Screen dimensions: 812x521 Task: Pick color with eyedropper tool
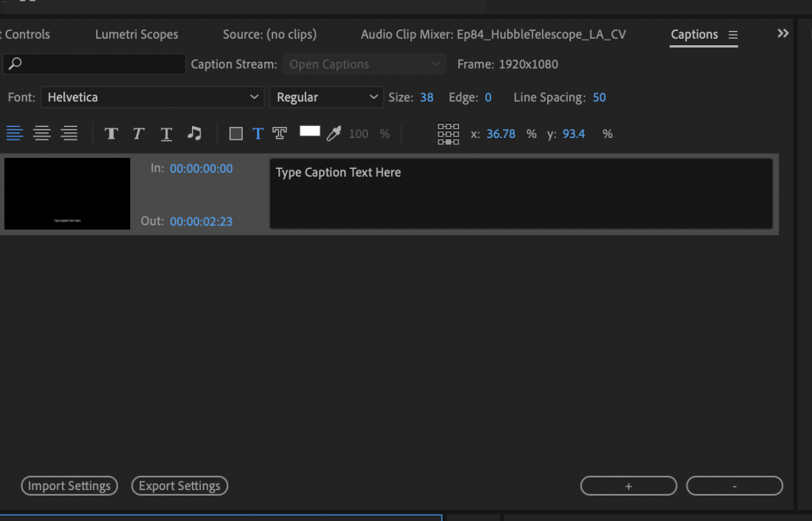(334, 134)
